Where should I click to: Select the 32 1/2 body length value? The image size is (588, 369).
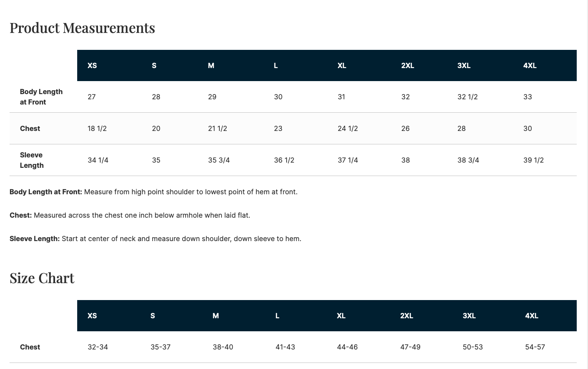(x=467, y=97)
